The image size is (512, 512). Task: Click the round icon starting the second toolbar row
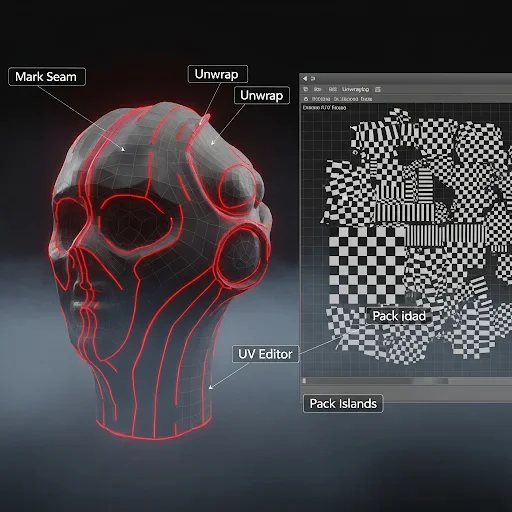(306, 99)
